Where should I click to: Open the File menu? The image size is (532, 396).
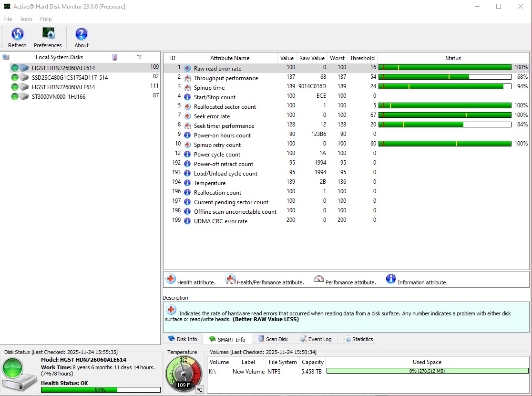(x=8, y=19)
